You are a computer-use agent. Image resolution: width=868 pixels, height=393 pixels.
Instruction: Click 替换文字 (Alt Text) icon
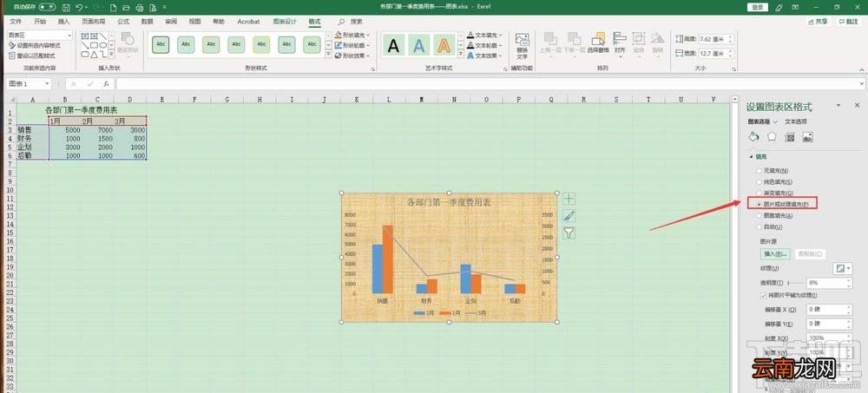click(522, 46)
